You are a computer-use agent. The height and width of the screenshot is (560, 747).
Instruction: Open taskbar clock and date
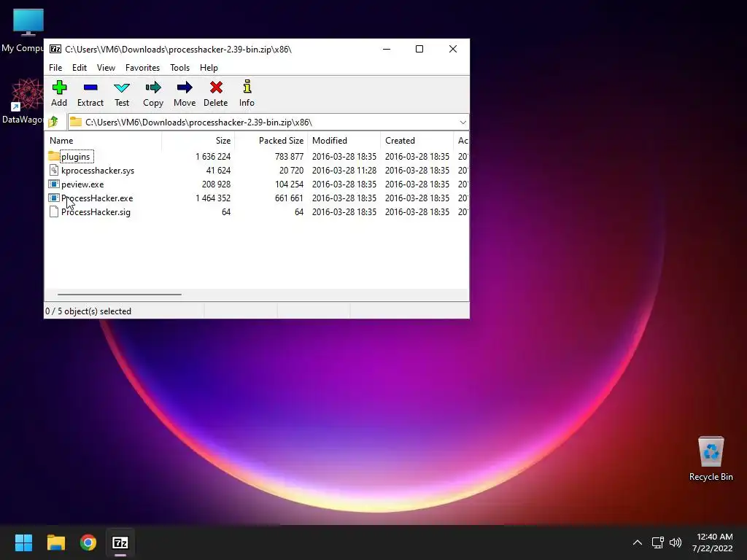point(712,542)
